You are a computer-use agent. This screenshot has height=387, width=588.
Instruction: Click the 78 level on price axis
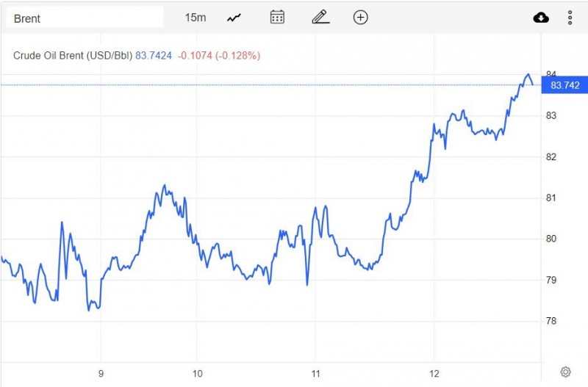[551, 321]
